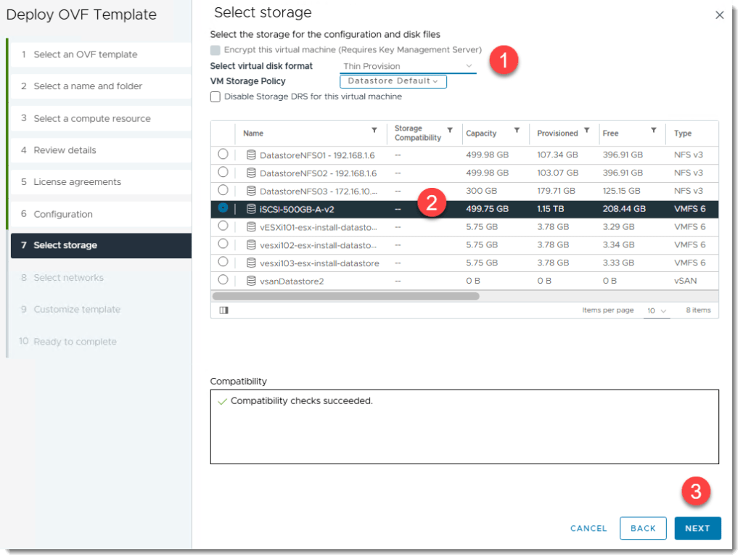Click the Free column filter icon

tap(654, 131)
